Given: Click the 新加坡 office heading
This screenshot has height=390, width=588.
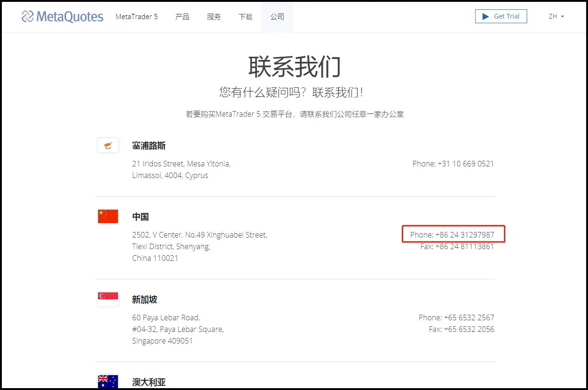Looking at the screenshot, I should click(144, 299).
